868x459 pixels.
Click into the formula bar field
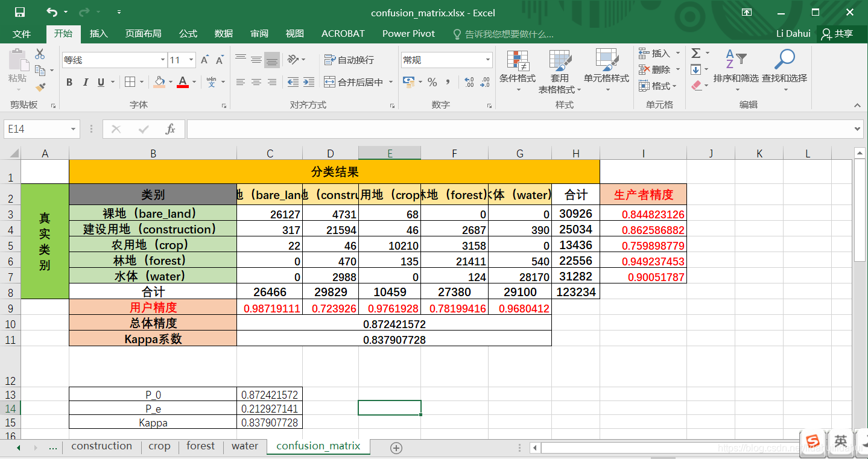coord(519,129)
